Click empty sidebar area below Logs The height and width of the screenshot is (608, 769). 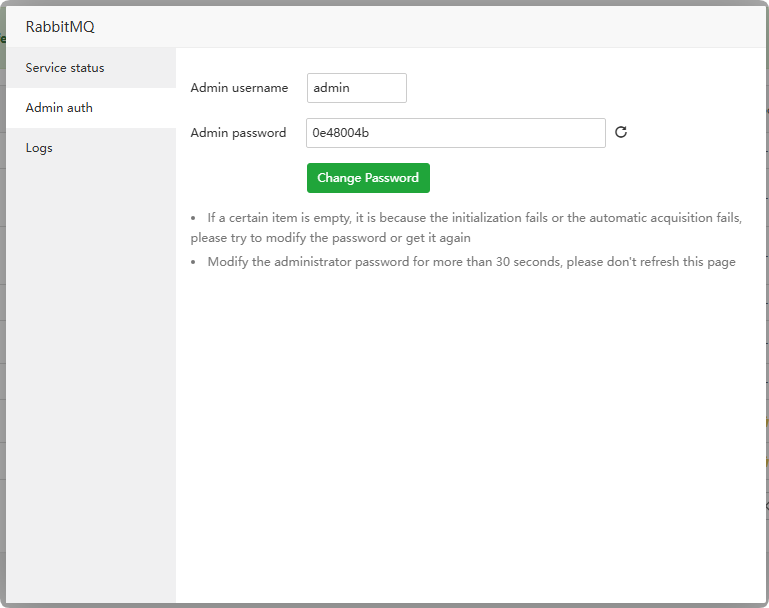click(90, 380)
